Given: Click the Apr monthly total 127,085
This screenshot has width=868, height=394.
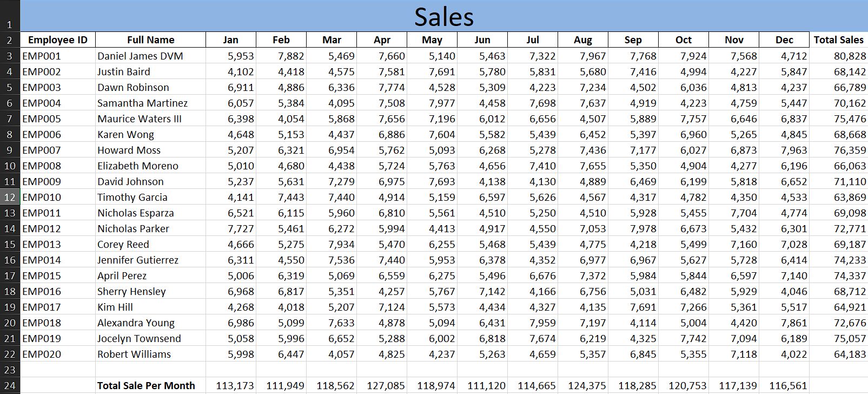Looking at the screenshot, I should [x=386, y=385].
